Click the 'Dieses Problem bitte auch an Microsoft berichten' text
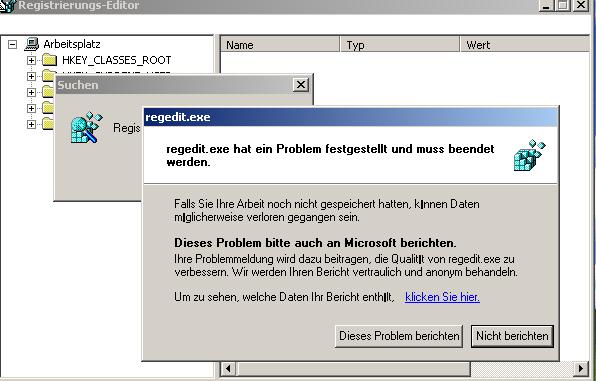The image size is (596, 381). [x=315, y=243]
